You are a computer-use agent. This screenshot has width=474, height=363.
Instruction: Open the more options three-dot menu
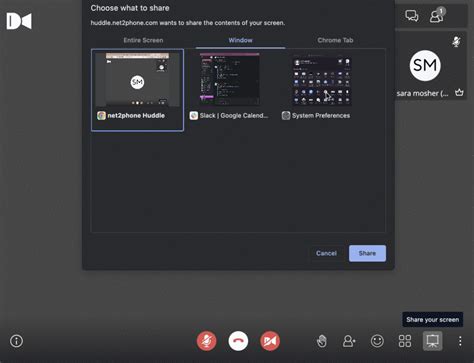tap(460, 341)
